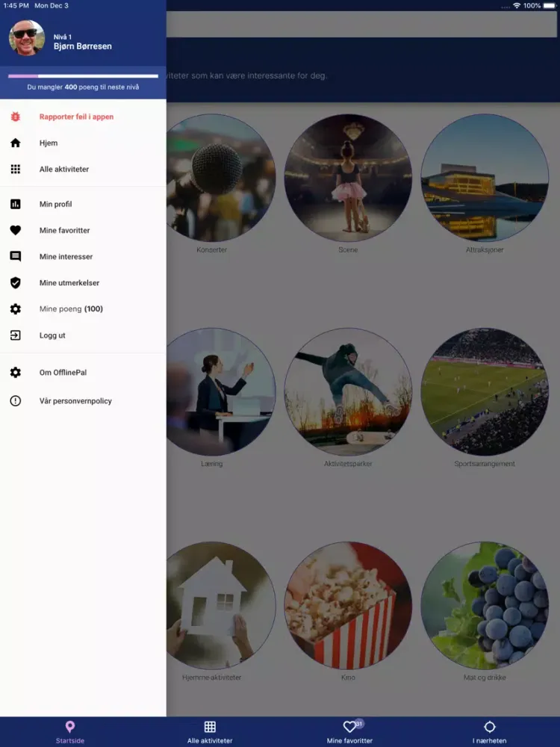Open Rapporter feil i appen
The width and height of the screenshot is (560, 747).
(x=83, y=117)
